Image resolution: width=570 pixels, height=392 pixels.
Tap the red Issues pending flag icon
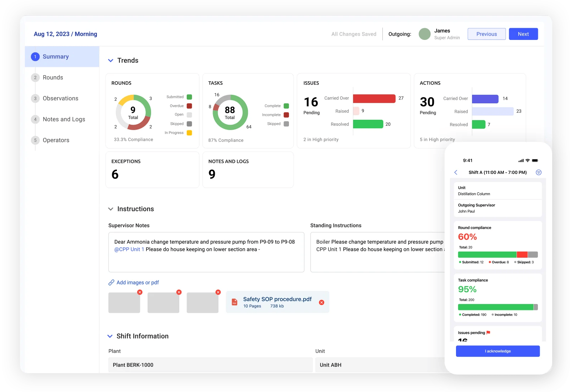coord(488,332)
